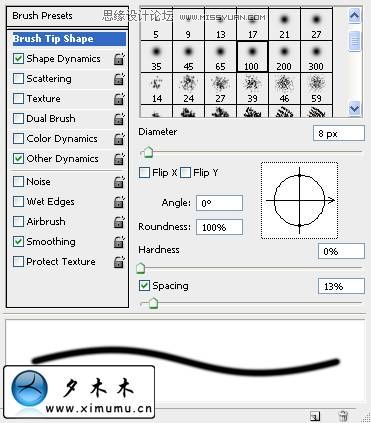
Task: Click the Diameter slider handle
Action: (148, 153)
